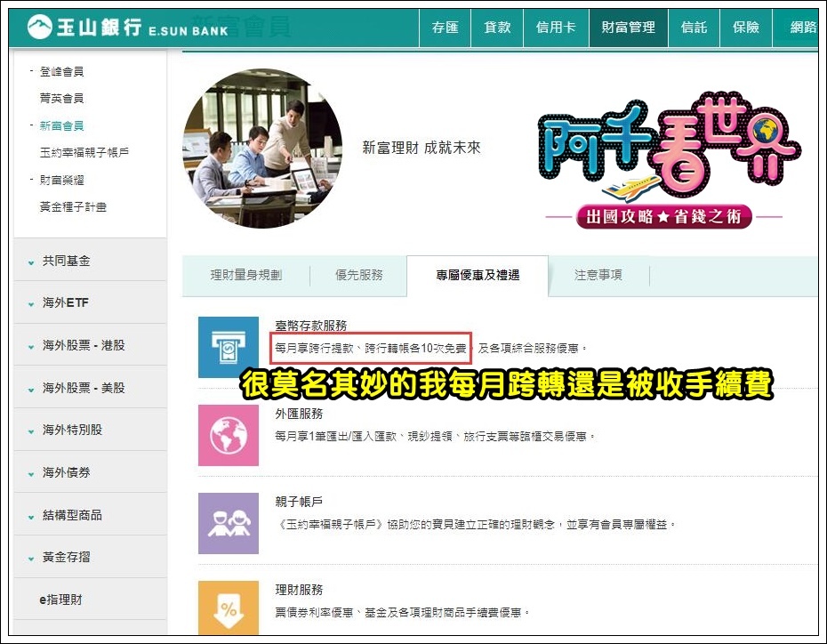The height and width of the screenshot is (644, 827).
Task: Switch to the 理財量身規劃 tab
Action: point(245,275)
